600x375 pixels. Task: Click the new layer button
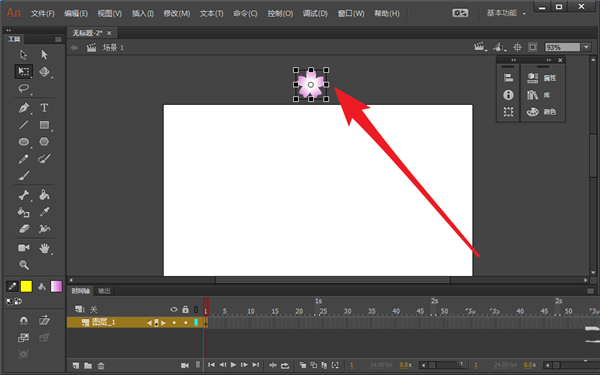tap(76, 365)
